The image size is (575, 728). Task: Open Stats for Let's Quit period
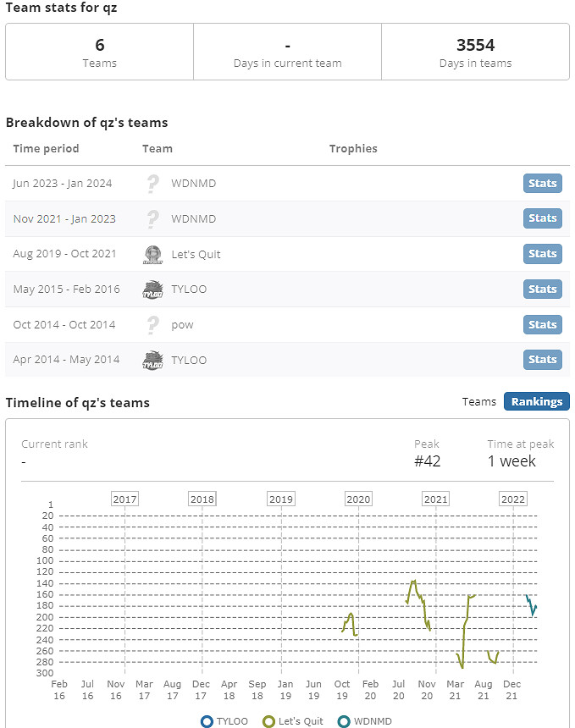pyautogui.click(x=542, y=254)
